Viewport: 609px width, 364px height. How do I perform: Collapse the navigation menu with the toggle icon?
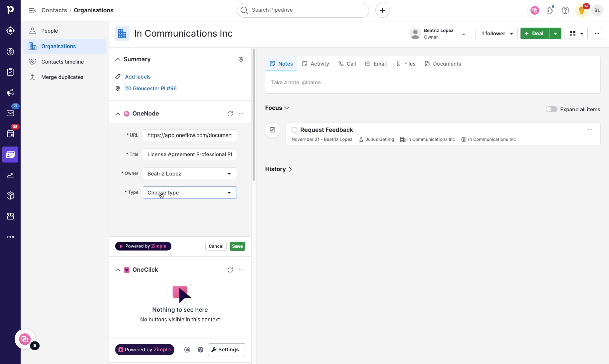(32, 10)
